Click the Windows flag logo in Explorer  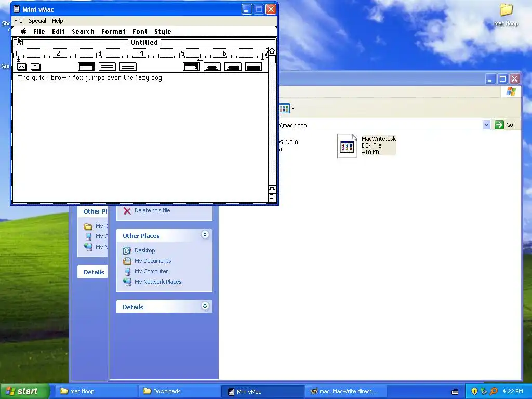[511, 91]
